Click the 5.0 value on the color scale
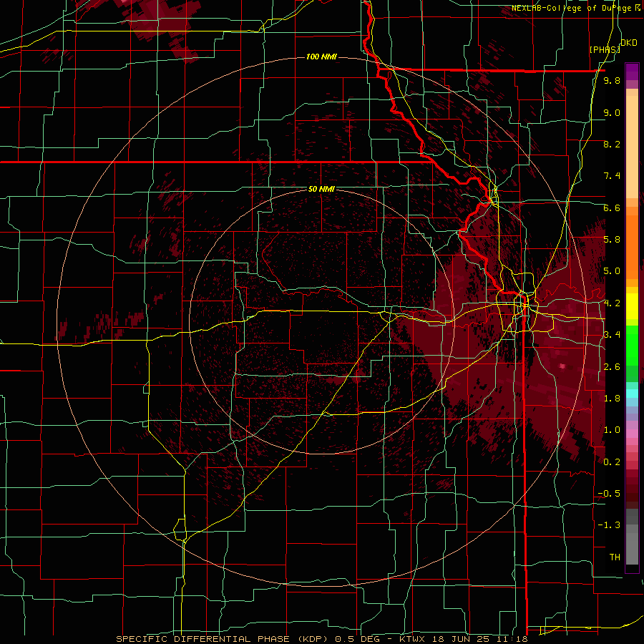 612,271
